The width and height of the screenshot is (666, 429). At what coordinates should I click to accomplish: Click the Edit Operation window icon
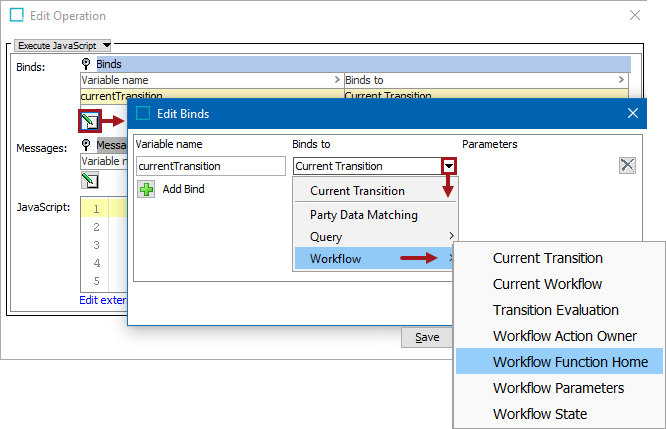[17, 16]
